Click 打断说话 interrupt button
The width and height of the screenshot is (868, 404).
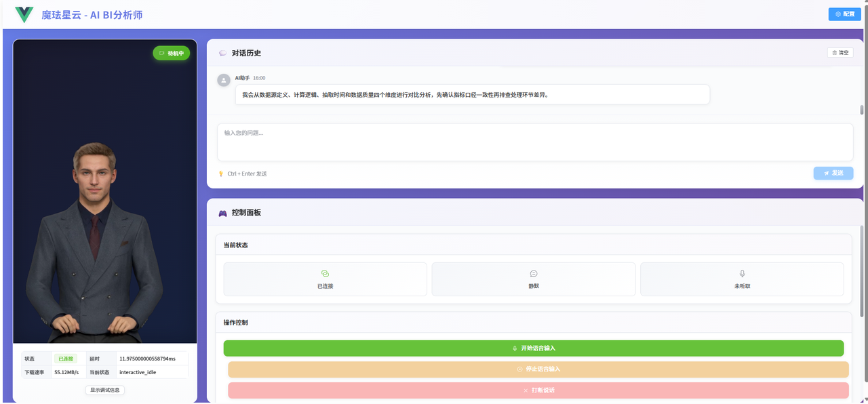538,390
